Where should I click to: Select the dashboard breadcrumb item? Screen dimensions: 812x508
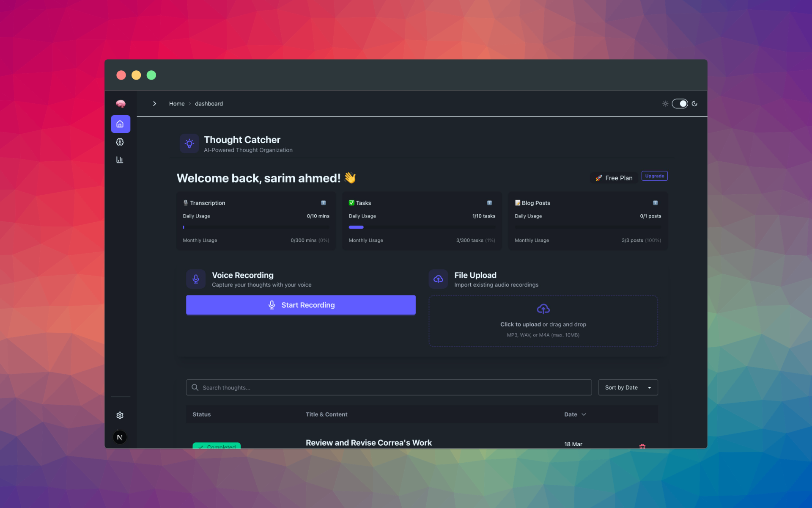point(209,104)
